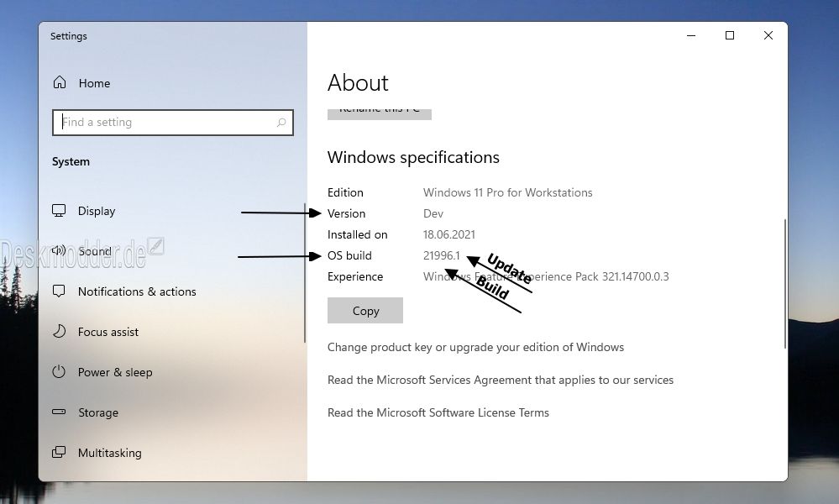Image resolution: width=839 pixels, height=504 pixels.
Task: Select Power & sleep
Action: tap(115, 372)
